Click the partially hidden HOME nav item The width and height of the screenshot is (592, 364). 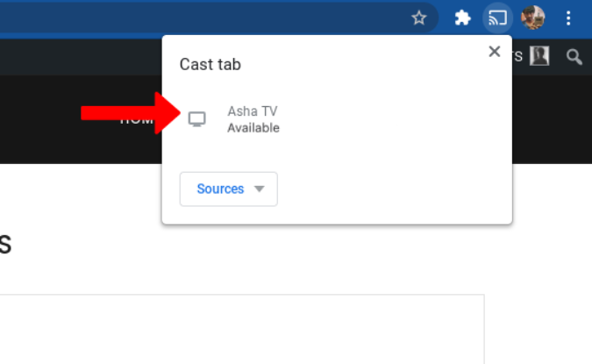[x=137, y=122]
